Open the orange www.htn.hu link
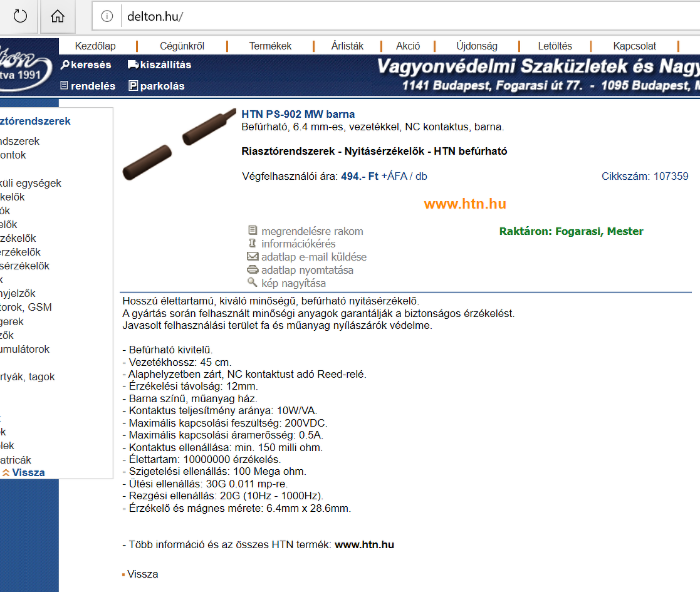 465,204
